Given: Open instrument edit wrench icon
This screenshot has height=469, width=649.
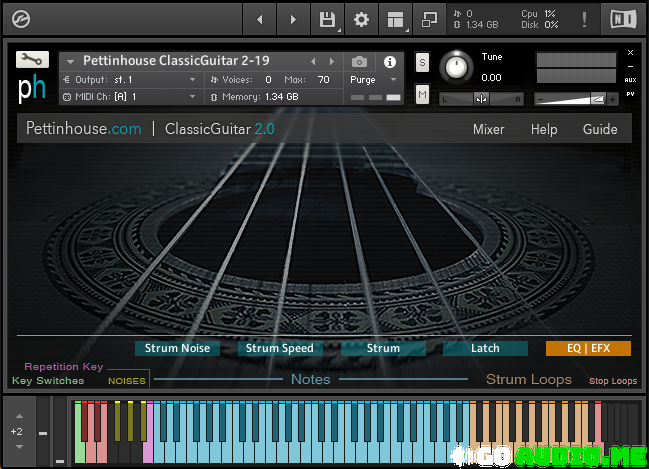Looking at the screenshot, I should click(32, 59).
